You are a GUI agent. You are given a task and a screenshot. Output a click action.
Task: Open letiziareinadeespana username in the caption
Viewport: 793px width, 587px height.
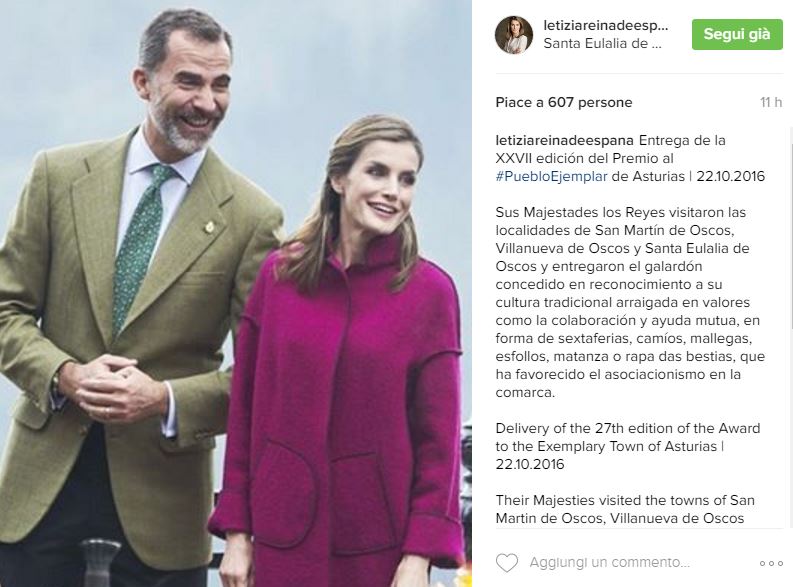(564, 141)
